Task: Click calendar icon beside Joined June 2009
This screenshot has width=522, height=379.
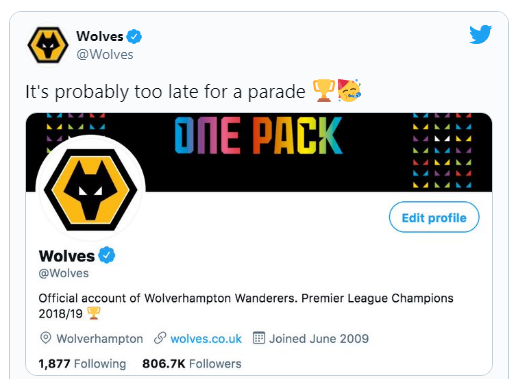Action: tap(259, 338)
